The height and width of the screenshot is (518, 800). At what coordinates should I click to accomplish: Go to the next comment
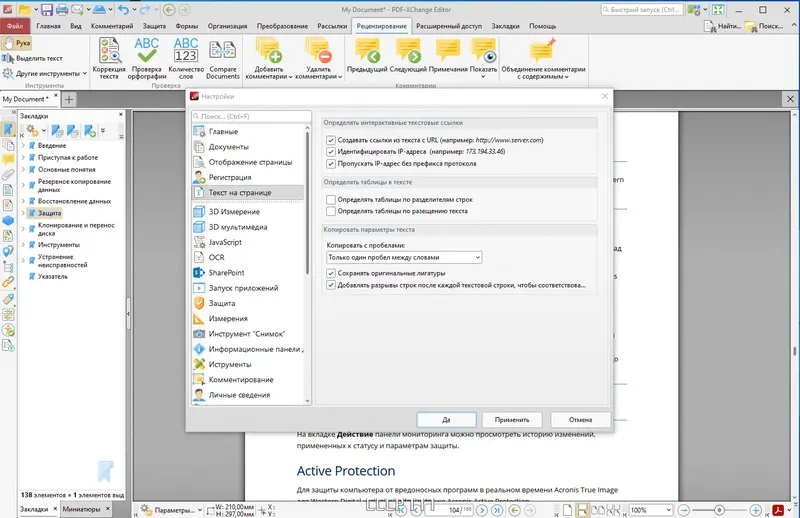pyautogui.click(x=408, y=55)
